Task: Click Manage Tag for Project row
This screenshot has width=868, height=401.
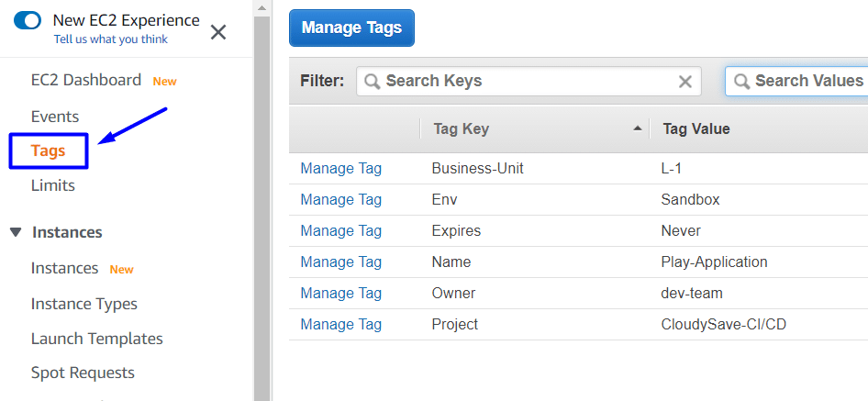Action: point(341,325)
